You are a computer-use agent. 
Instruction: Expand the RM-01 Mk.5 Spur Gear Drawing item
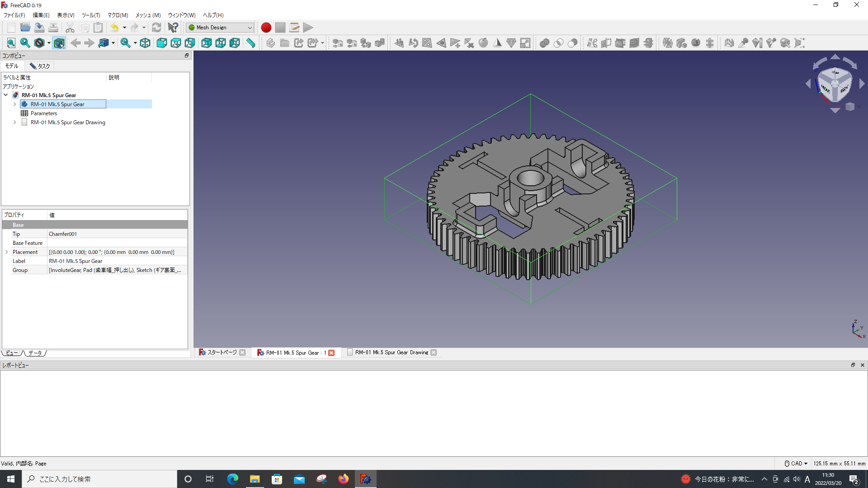pos(14,122)
